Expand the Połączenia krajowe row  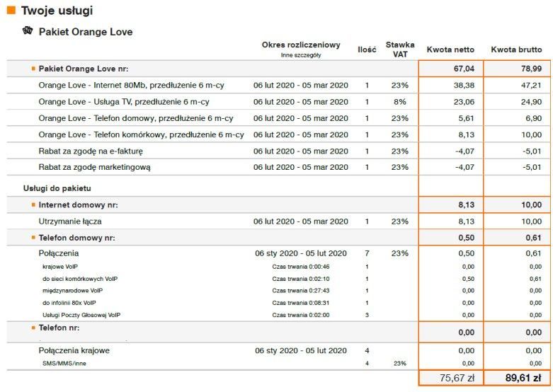click(74, 350)
